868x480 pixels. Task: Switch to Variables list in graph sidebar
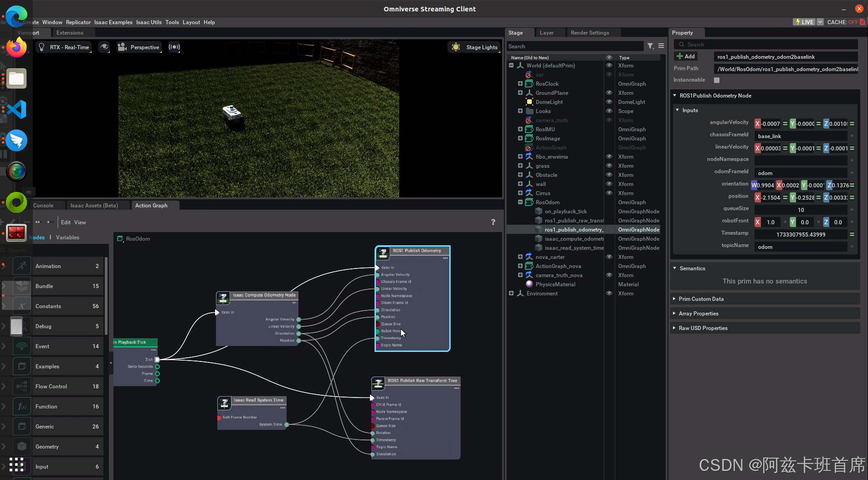click(67, 237)
